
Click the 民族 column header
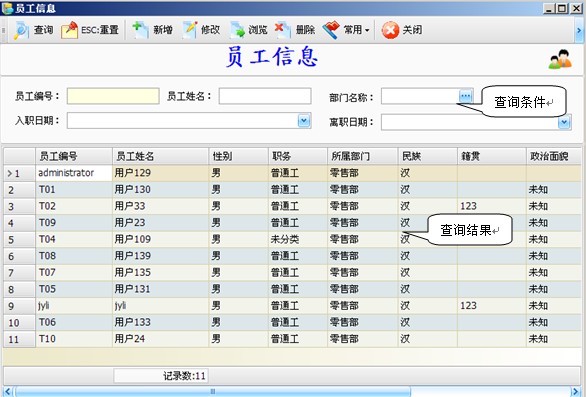[x=428, y=156]
